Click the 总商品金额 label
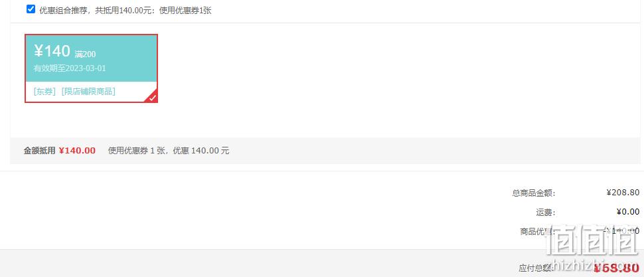The image size is (644, 277). click(534, 193)
